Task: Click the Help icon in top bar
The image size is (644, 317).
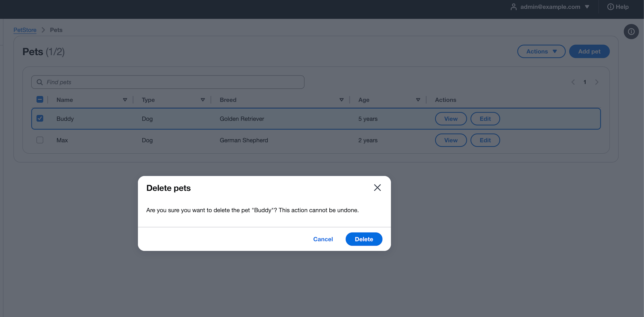Action: coord(611,7)
